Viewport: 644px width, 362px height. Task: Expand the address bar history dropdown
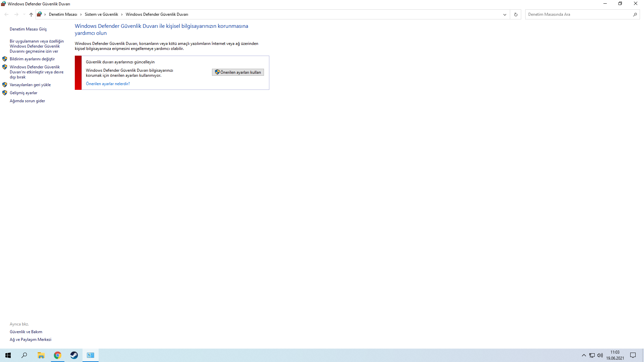point(504,14)
